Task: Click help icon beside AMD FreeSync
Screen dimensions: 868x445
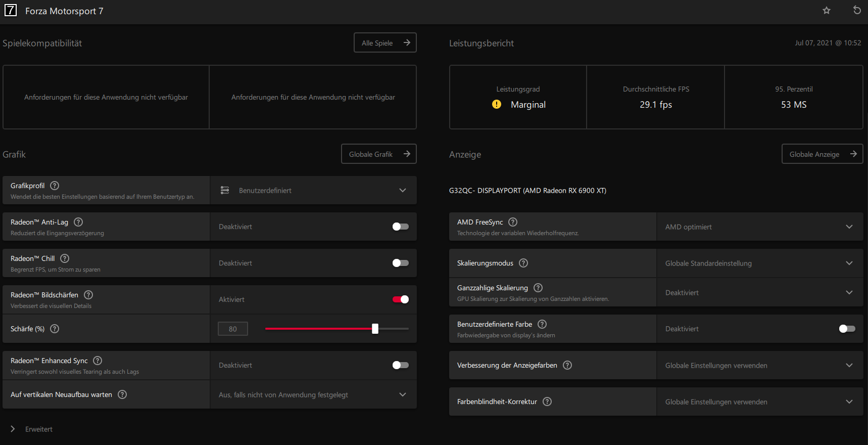Action: [x=513, y=222]
